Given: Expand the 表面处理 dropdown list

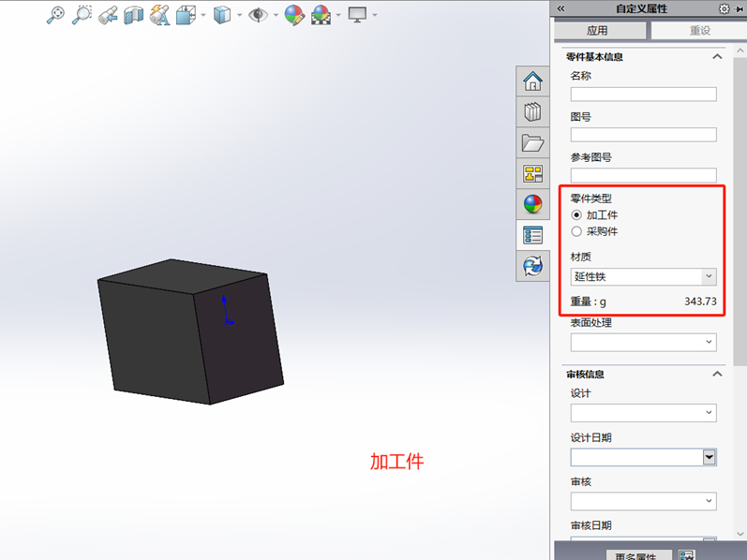Looking at the screenshot, I should tap(709, 343).
